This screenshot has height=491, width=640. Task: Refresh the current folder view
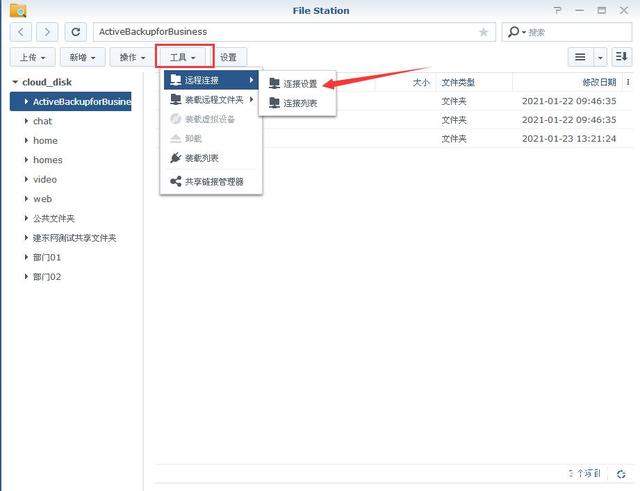(x=76, y=32)
